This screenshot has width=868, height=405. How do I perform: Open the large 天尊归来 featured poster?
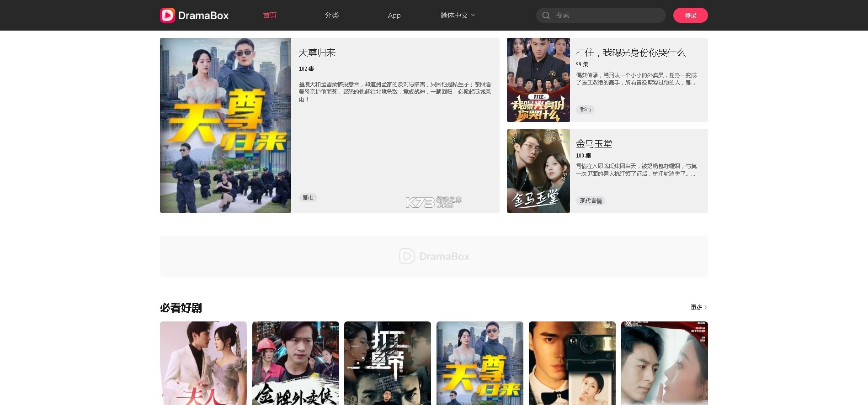point(225,125)
